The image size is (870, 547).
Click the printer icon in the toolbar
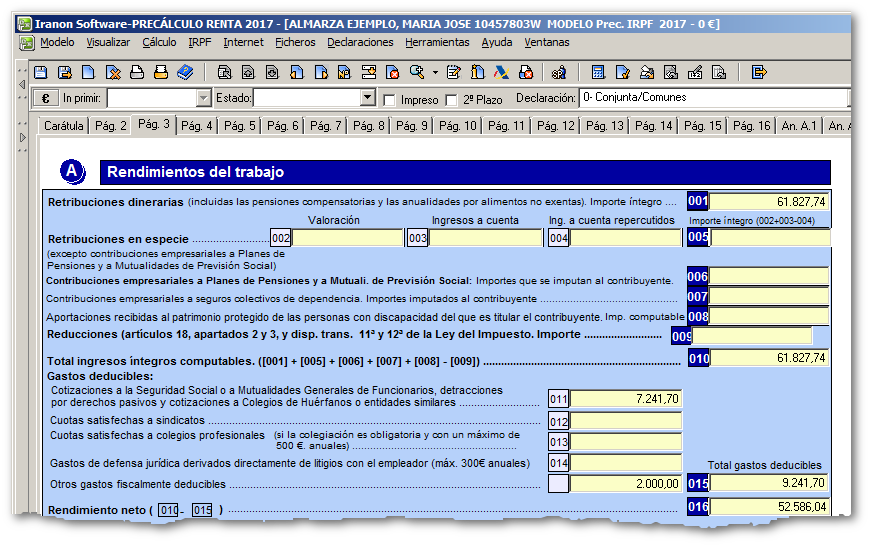tap(136, 72)
